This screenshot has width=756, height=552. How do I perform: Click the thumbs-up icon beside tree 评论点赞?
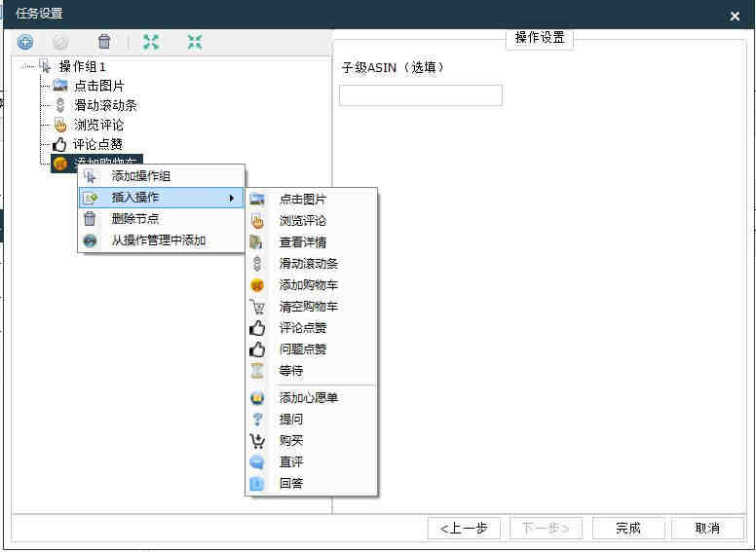[x=59, y=144]
